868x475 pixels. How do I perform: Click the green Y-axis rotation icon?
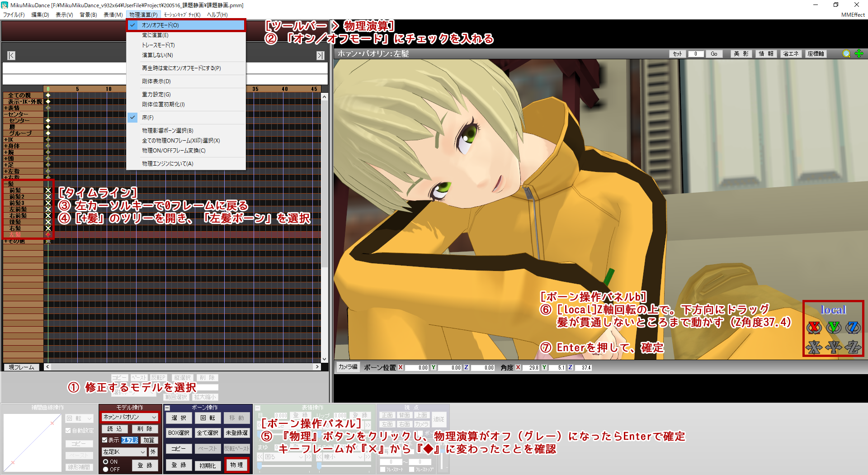[834, 327]
